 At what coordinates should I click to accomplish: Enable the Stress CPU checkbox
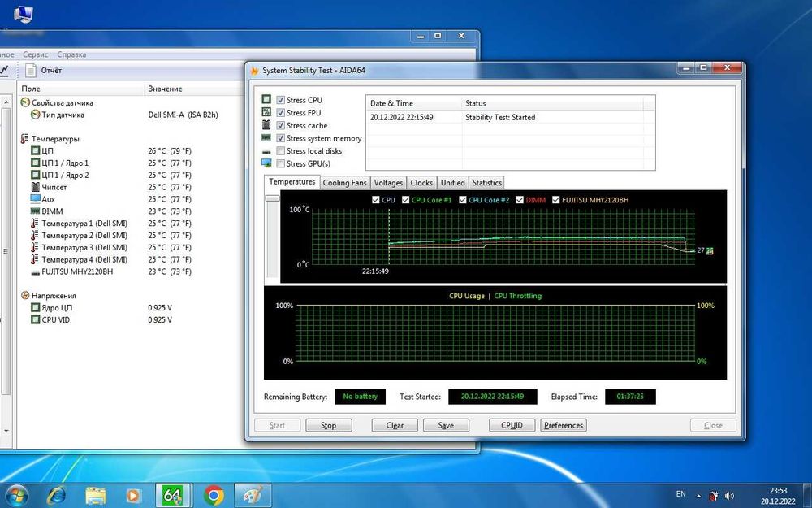[x=280, y=99]
